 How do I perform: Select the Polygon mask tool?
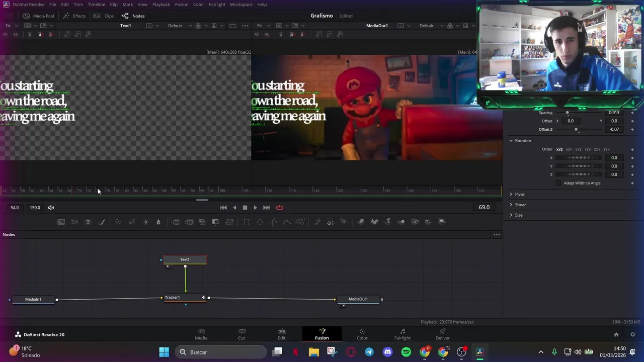(x=273, y=222)
